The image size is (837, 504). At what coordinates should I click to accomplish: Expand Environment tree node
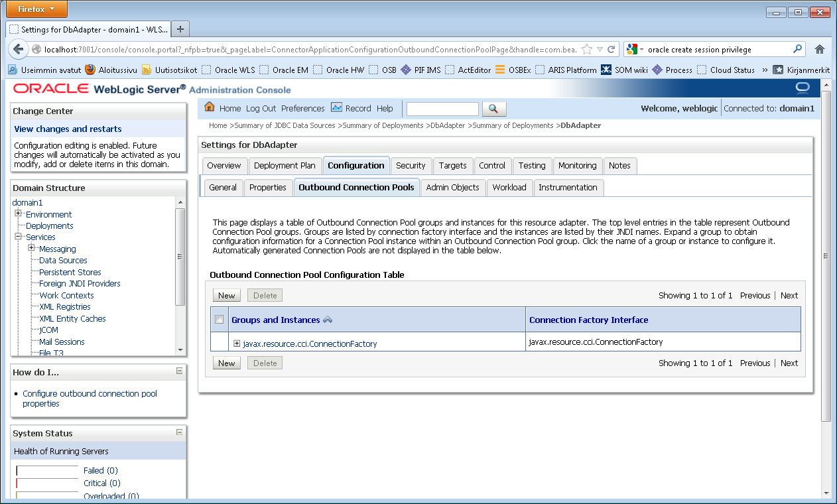pyautogui.click(x=18, y=214)
